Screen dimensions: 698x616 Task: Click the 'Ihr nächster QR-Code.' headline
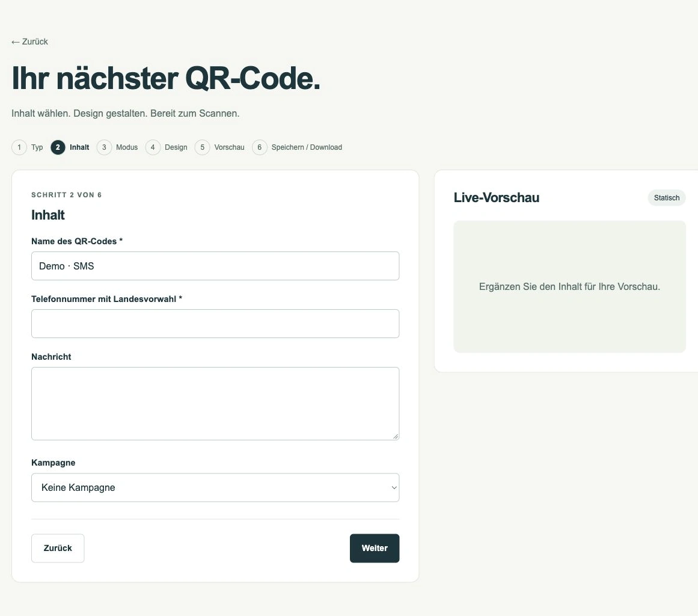pos(166,78)
